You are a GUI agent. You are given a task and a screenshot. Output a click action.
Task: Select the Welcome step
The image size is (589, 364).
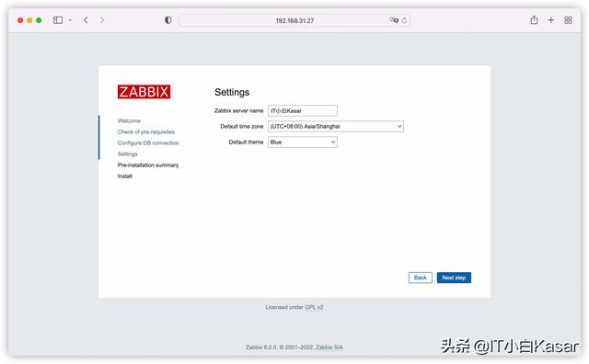[x=129, y=120]
